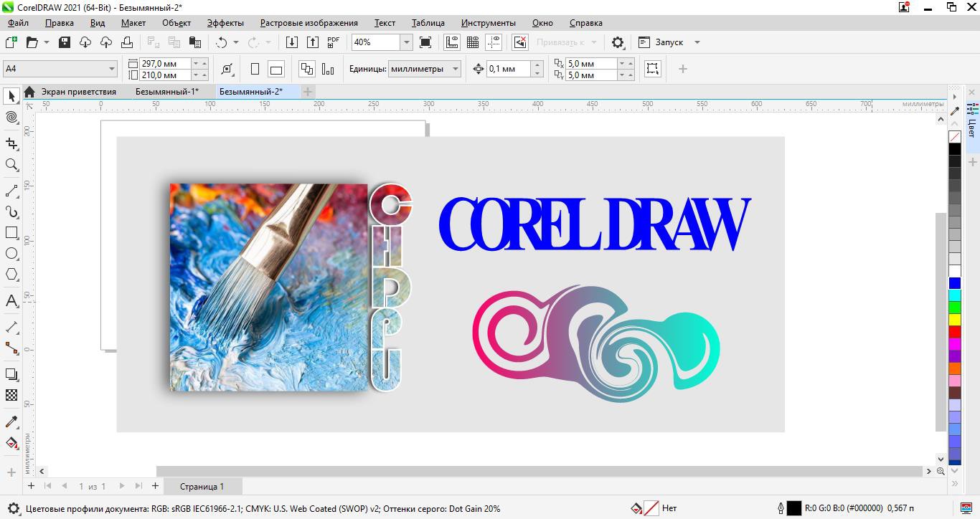Switch to Безымянный-1* document tab
This screenshot has width=980, height=519.
click(167, 92)
